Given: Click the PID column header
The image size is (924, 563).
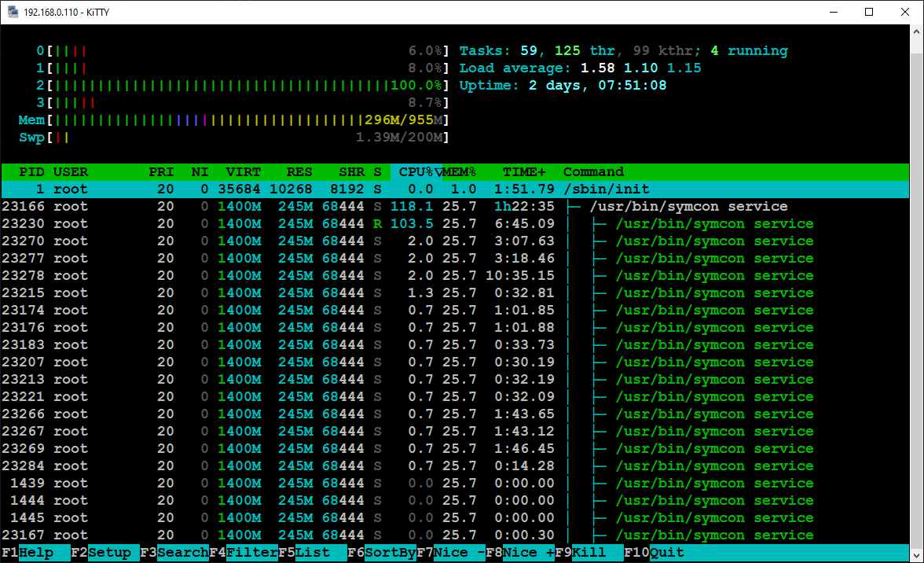Looking at the screenshot, I should (31, 172).
